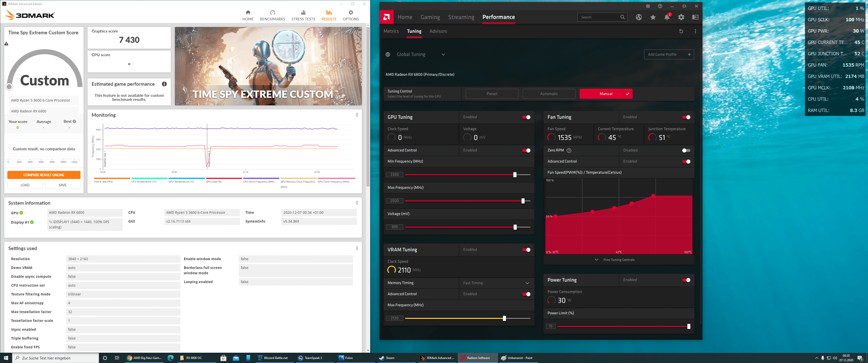868x363 pixels.
Task: Open Mail app from the taskbar
Action: point(236,358)
